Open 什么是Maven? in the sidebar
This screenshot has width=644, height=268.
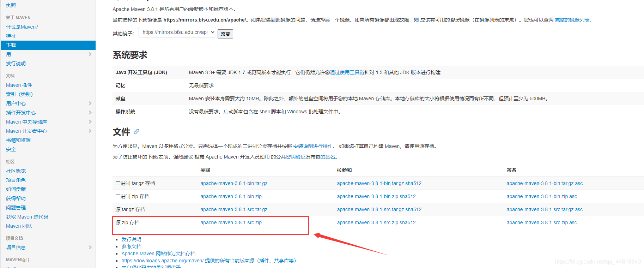click(x=22, y=27)
